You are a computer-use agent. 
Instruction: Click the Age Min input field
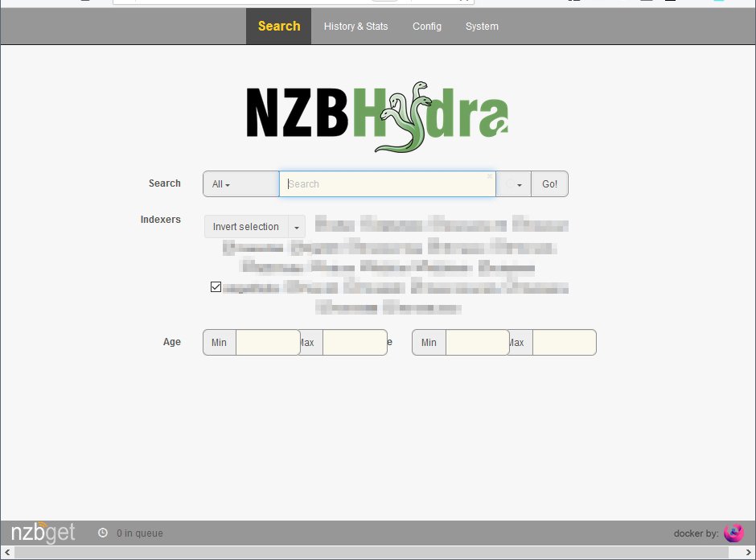pos(268,343)
